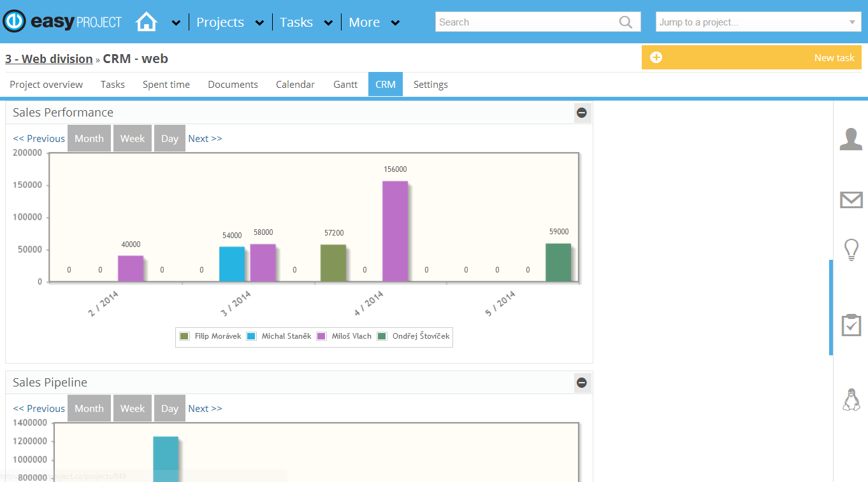Screen dimensions: 868x482
Task: Click the 2 / 2014 axis label
Action: pos(103,304)
